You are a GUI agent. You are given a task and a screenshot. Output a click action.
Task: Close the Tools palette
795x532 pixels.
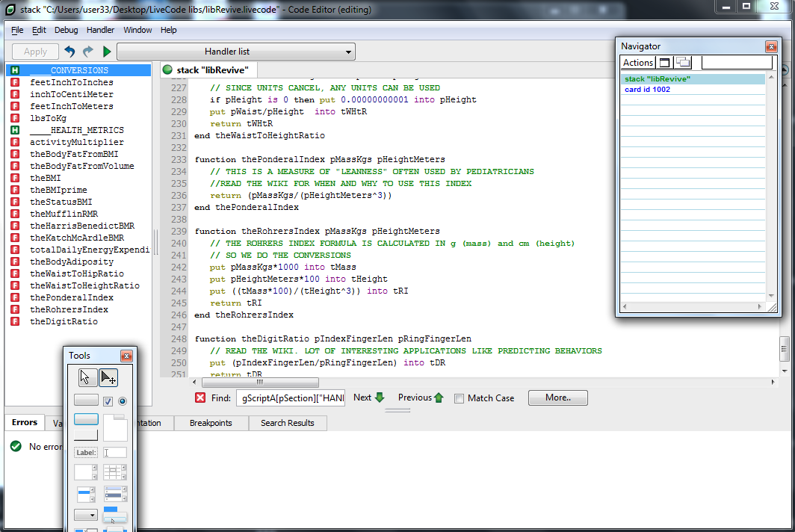(x=126, y=356)
